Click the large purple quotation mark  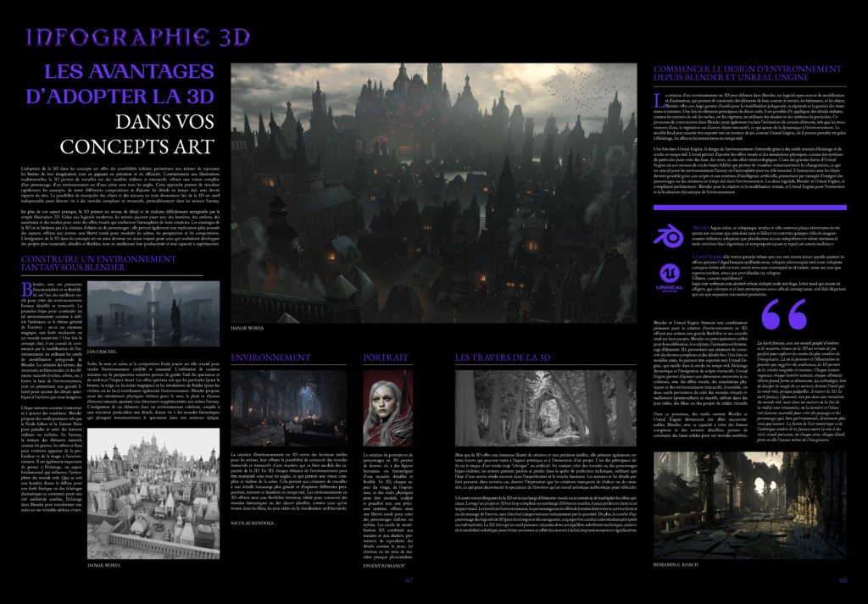(784, 315)
